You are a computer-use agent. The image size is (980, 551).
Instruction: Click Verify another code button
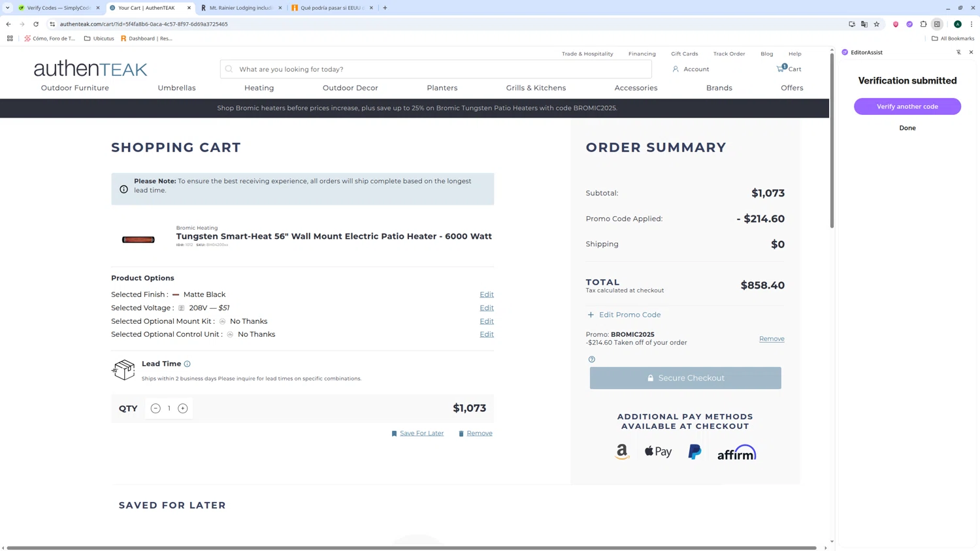907,106
